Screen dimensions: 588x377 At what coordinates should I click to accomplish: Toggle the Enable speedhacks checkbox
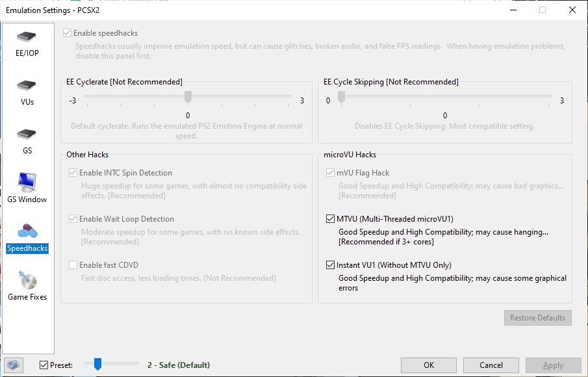pos(67,33)
